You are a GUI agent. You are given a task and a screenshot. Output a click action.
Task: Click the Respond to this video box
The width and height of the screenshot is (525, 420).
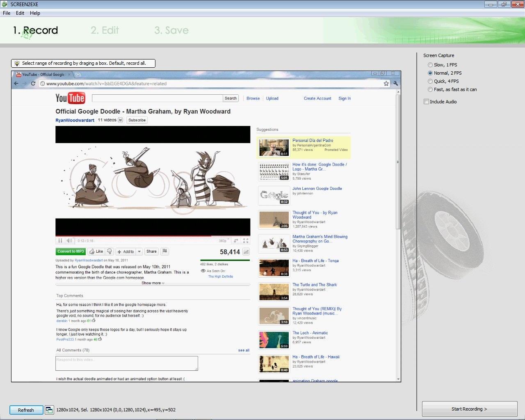click(x=127, y=363)
